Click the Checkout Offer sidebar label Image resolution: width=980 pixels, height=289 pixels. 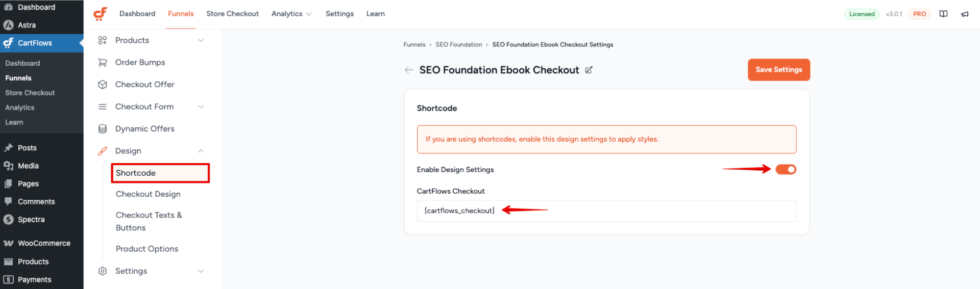145,85
